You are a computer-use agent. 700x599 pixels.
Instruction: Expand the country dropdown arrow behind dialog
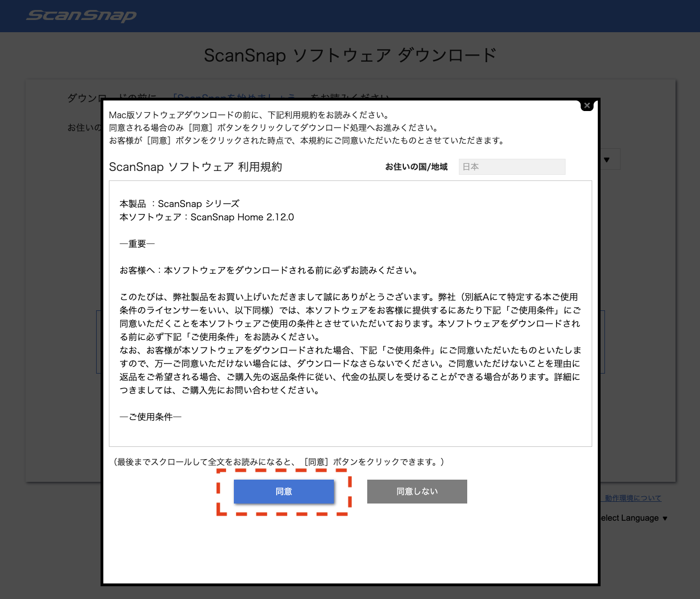pyautogui.click(x=607, y=159)
